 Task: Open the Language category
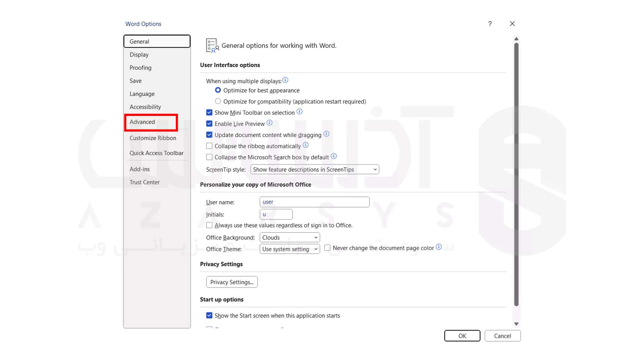pyautogui.click(x=157, y=94)
